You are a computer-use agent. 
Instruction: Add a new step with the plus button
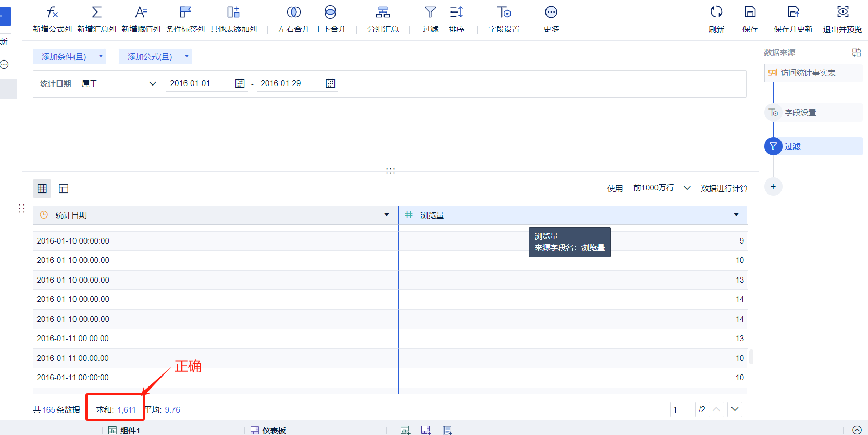pos(773,187)
